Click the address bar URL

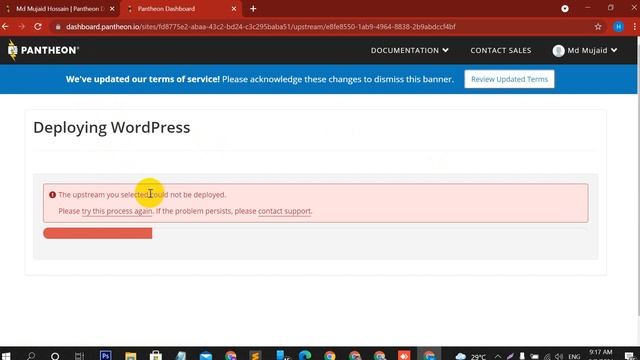coord(260,27)
